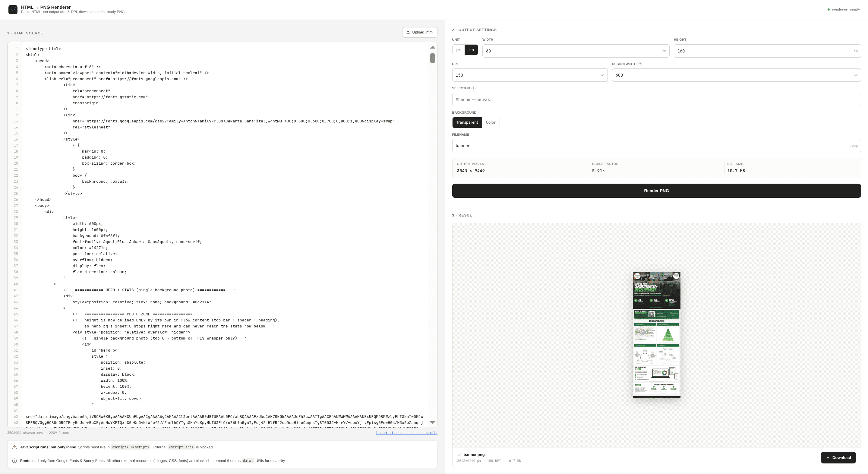868x474 pixels.
Task: Focus the Width field showing 60
Action: pyautogui.click(x=576, y=51)
